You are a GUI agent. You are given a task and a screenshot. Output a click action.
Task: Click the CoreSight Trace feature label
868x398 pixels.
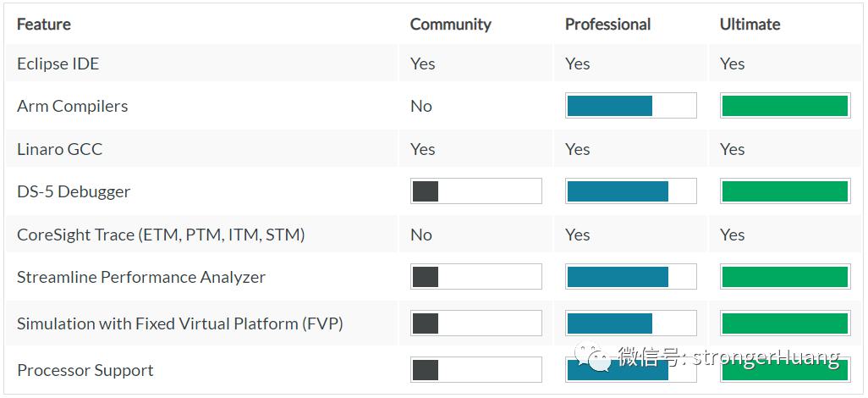pyautogui.click(x=161, y=235)
